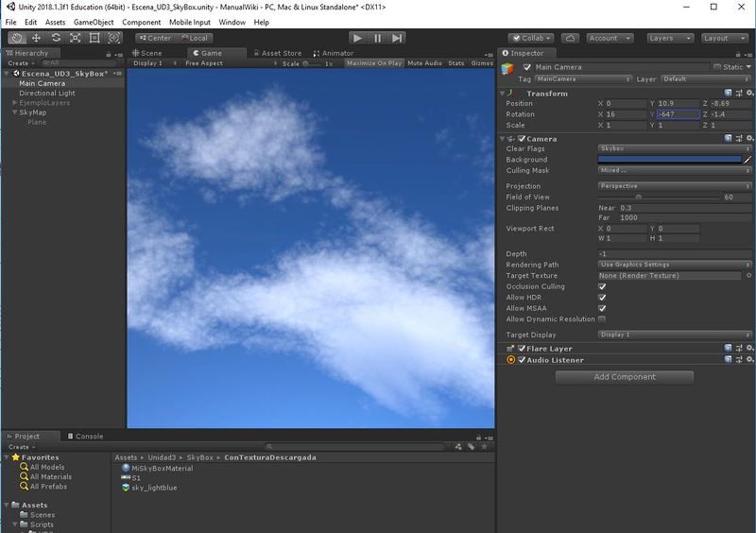756x533 pixels.
Task: Enable Allow Dynamic Resolution
Action: tap(602, 318)
